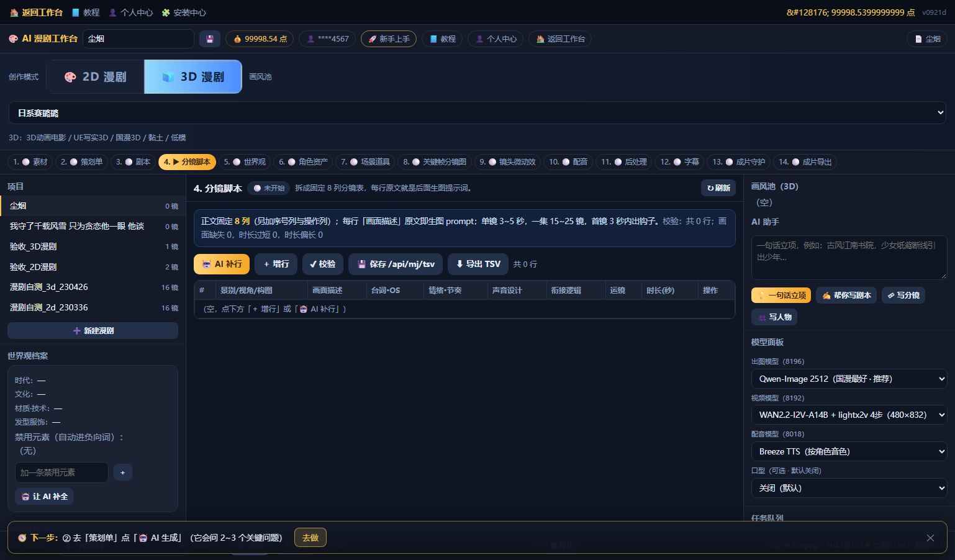Click the 99998.54 点 money bag pill
Viewport: 955px width, 560px height.
[x=260, y=39]
